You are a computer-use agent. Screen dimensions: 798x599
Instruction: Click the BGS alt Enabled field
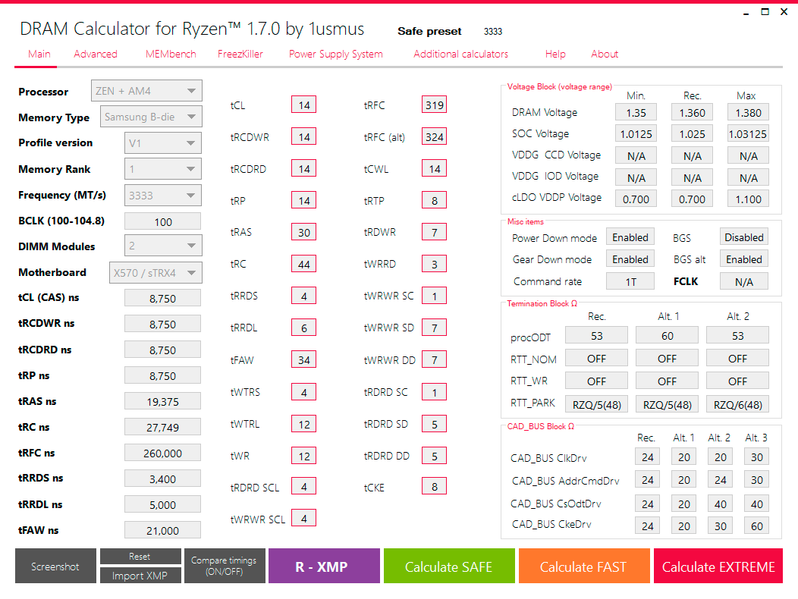[x=744, y=259]
